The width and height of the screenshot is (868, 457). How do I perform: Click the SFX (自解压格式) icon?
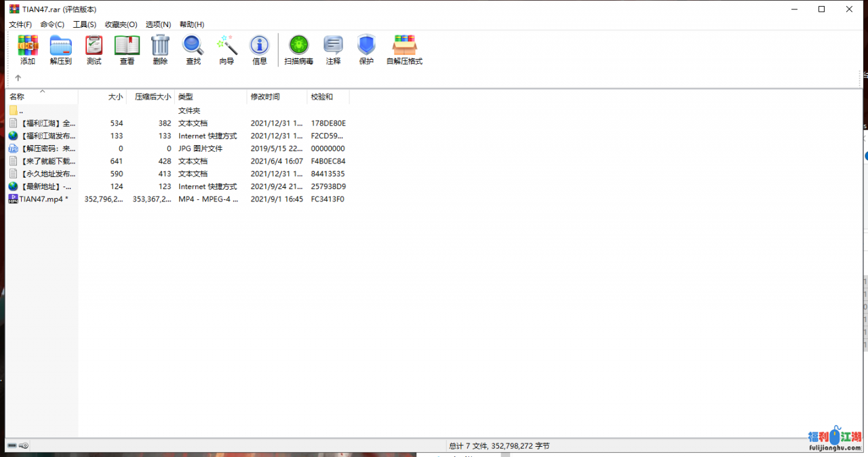tap(404, 49)
